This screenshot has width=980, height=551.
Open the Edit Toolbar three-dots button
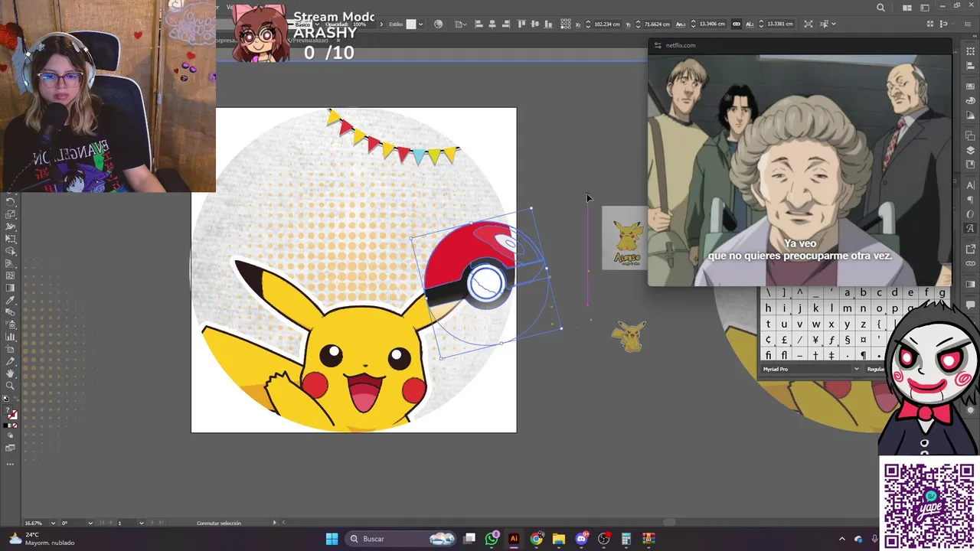tap(11, 464)
